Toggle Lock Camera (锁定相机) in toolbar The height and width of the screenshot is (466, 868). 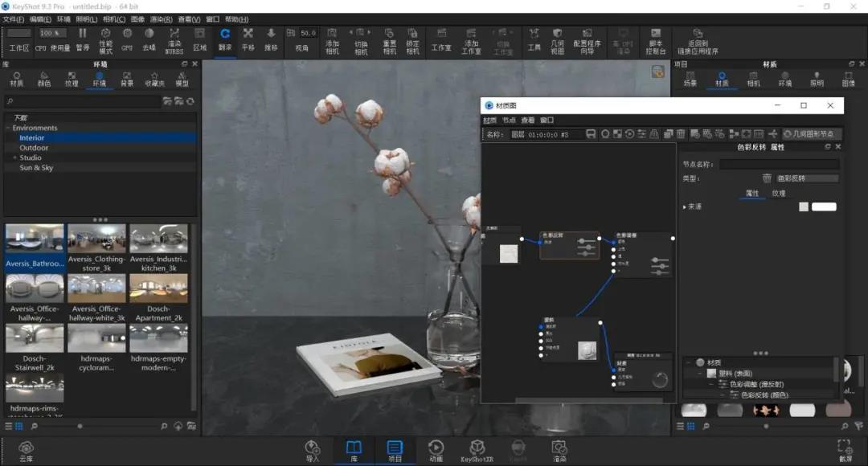pos(412,41)
